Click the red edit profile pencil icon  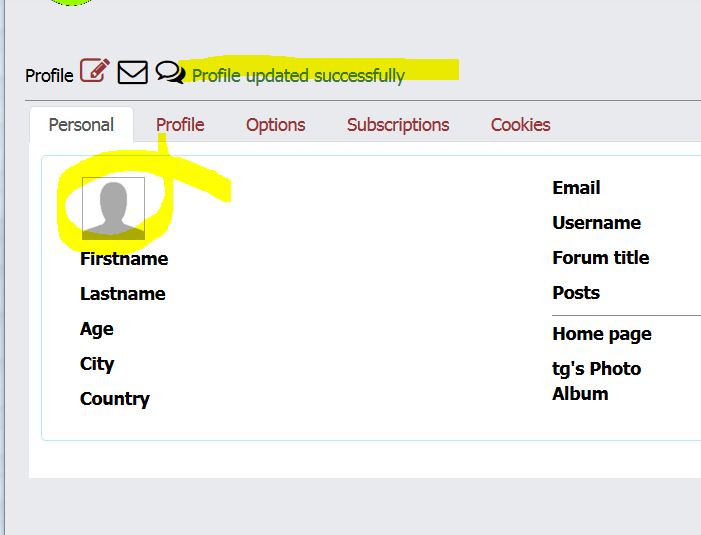pyautogui.click(x=94, y=71)
